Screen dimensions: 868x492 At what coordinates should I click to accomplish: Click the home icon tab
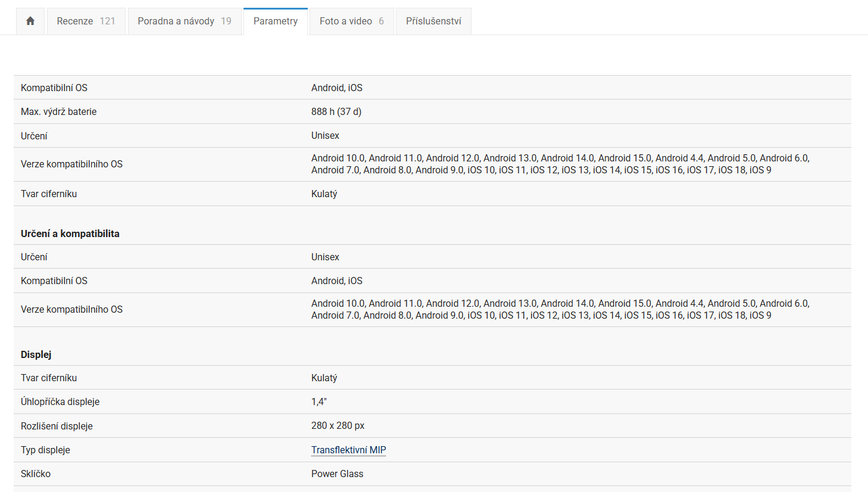[30, 21]
